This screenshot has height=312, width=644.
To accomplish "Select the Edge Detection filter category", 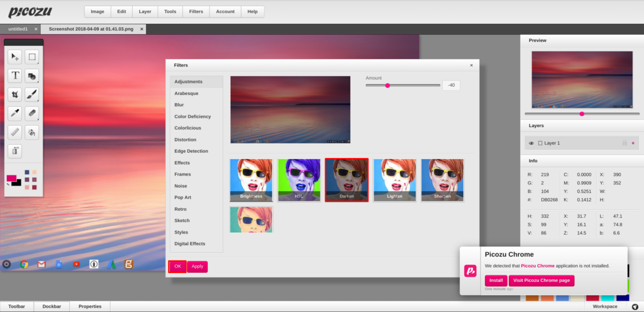I will click(x=196, y=151).
